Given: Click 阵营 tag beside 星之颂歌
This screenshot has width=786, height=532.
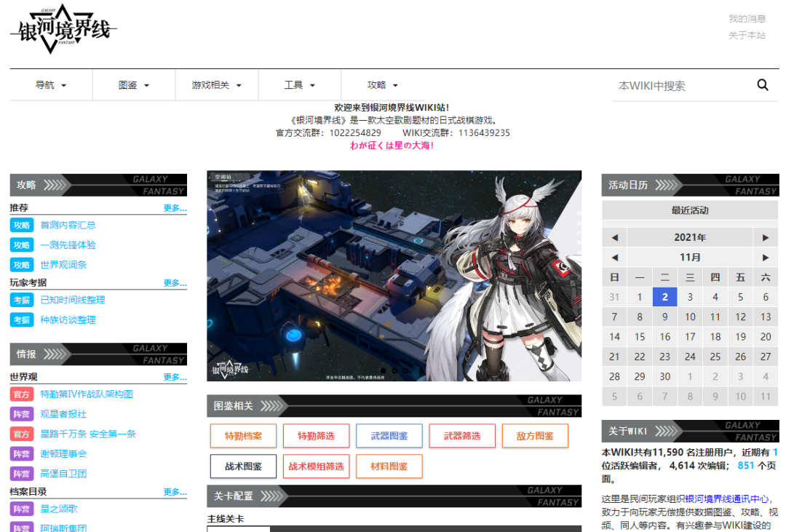Looking at the screenshot, I should point(22,509).
